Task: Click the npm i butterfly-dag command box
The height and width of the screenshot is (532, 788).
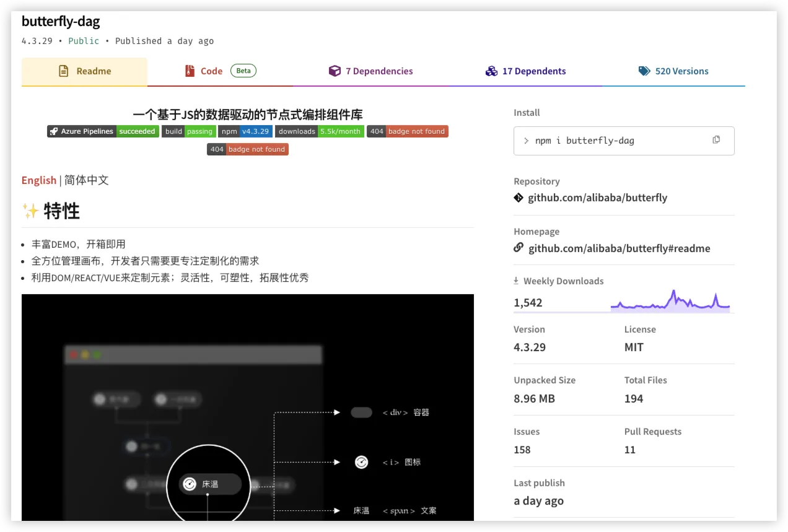Action: click(624, 141)
